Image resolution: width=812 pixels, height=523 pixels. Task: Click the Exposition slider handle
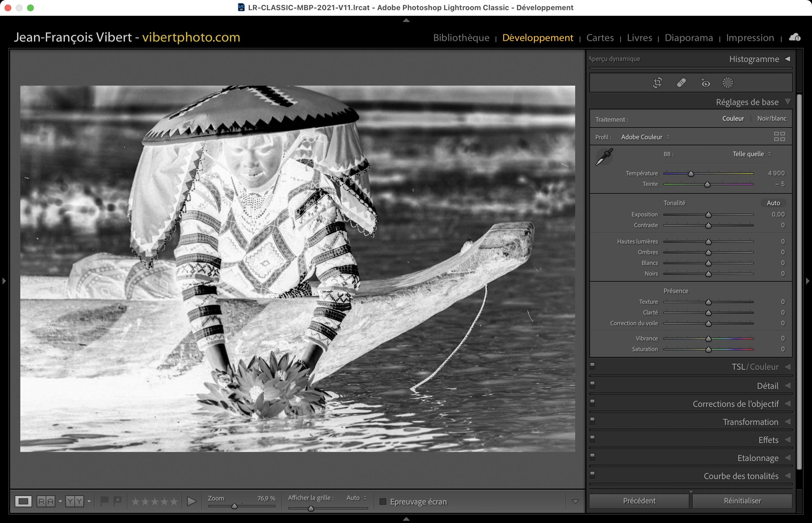(708, 215)
